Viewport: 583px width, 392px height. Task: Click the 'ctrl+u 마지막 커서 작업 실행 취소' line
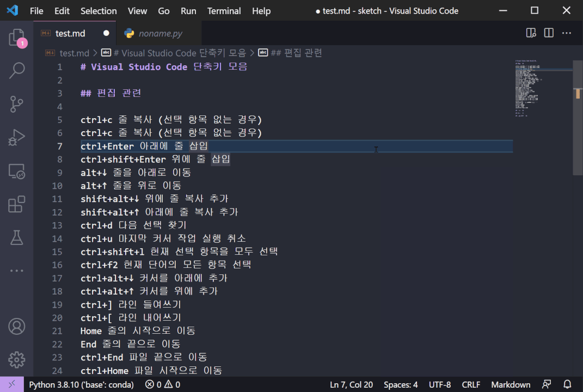tap(163, 238)
